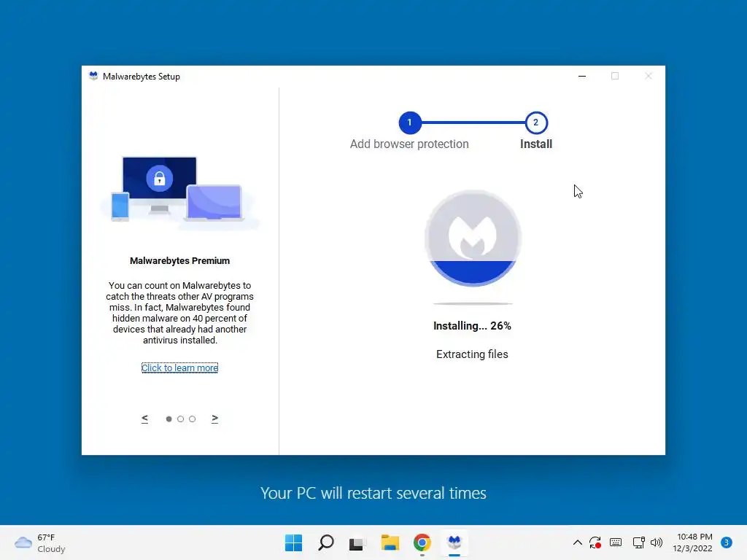Open Google Chrome from taskbar
This screenshot has width=747, height=560.
pos(422,542)
